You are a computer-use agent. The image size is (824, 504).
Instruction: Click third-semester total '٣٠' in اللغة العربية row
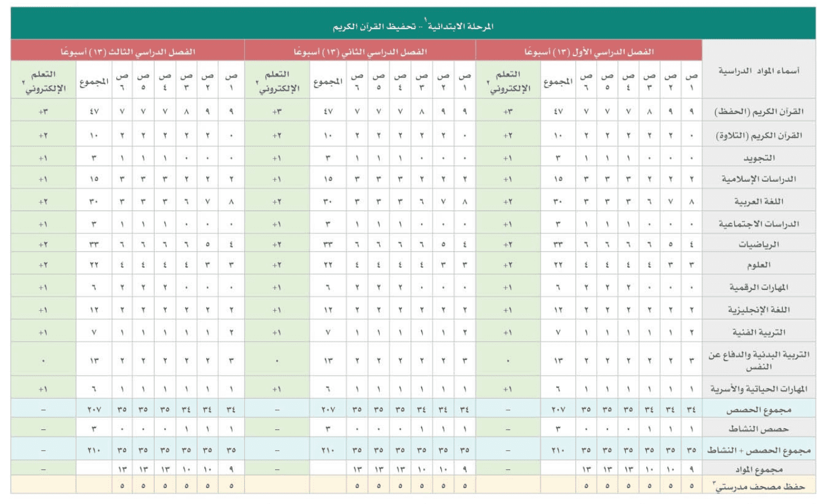pos(94,202)
